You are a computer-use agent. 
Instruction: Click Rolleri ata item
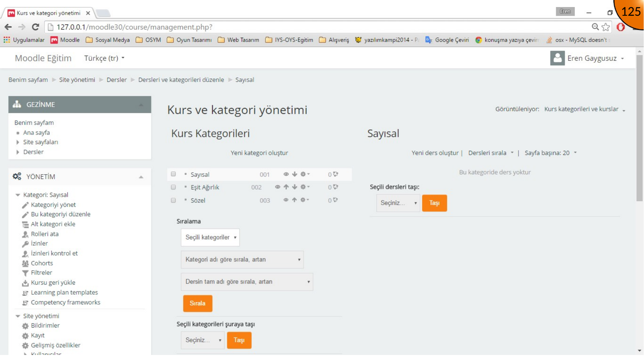pyautogui.click(x=45, y=234)
